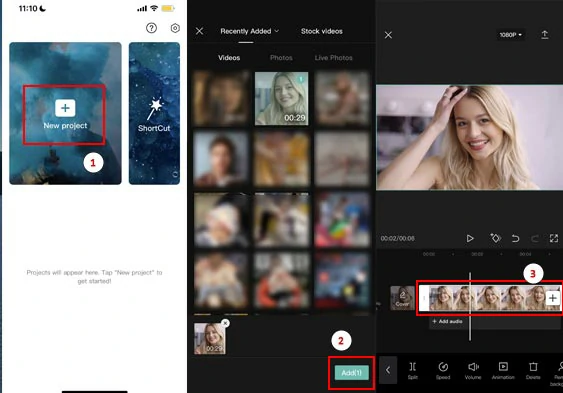
Task: Open the ShortCut magic wand card
Action: (154, 113)
